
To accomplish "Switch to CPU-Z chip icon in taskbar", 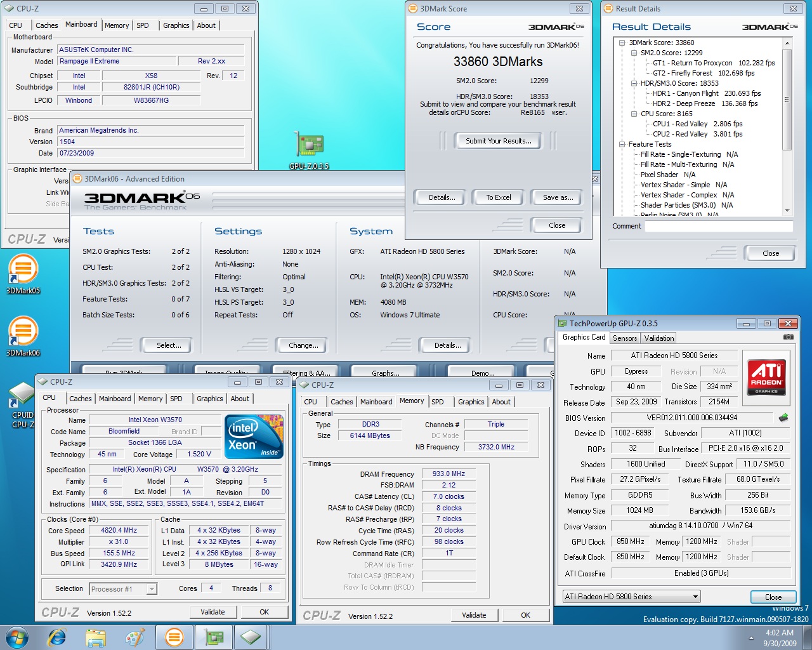I will [x=251, y=637].
